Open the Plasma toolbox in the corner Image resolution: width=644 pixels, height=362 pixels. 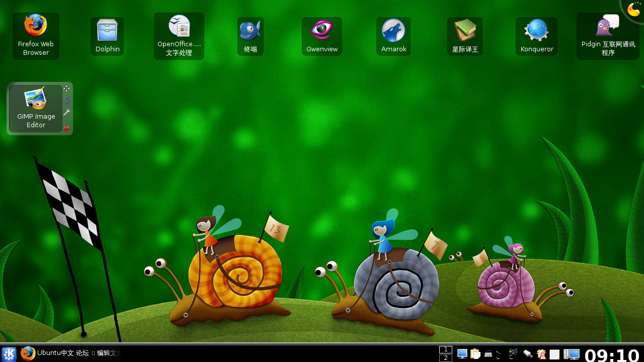pyautogui.click(x=633, y=10)
